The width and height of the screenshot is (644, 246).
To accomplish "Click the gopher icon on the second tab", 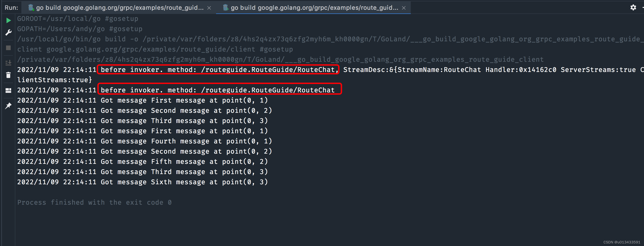I will pyautogui.click(x=226, y=7).
